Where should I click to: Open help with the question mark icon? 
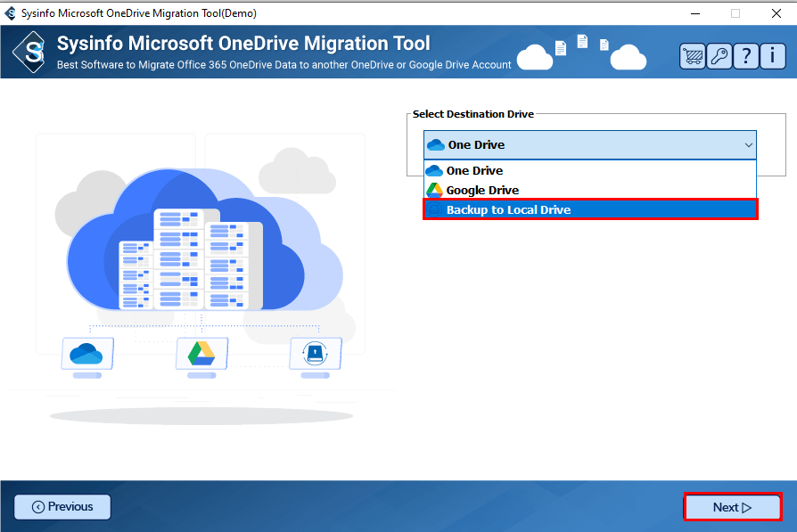tap(746, 56)
